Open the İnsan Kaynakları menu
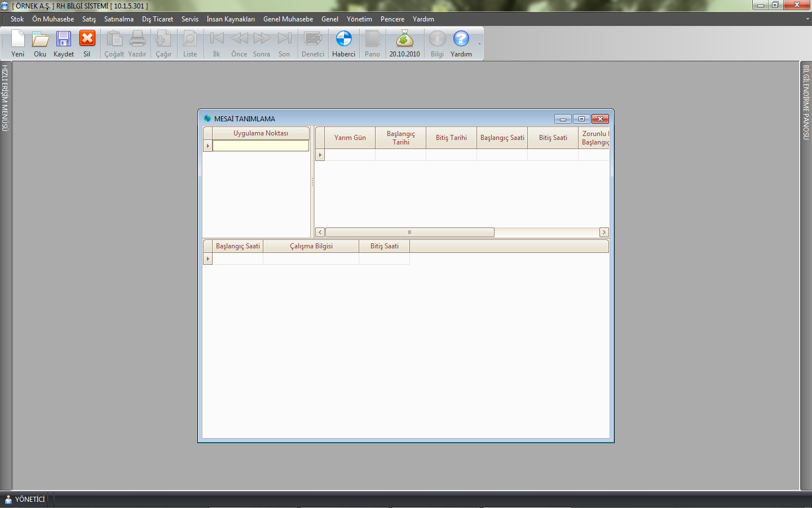812x508 pixels. 230,19
